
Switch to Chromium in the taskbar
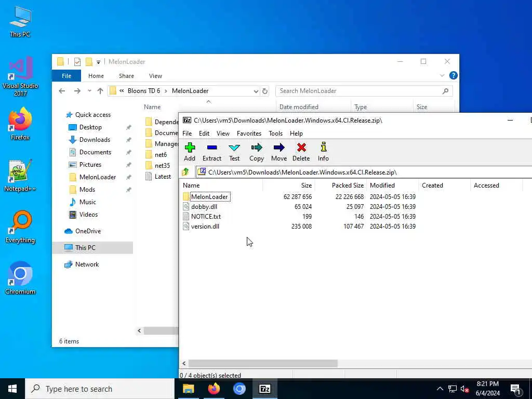239,389
